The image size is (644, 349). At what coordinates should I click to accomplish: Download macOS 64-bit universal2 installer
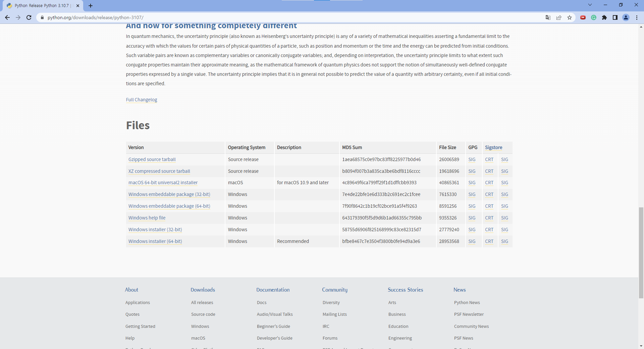pyautogui.click(x=163, y=183)
